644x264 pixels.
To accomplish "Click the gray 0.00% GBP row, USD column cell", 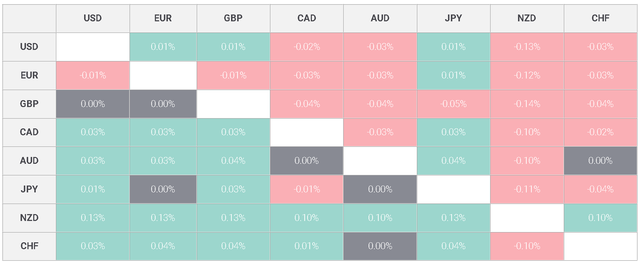I will (93, 104).
